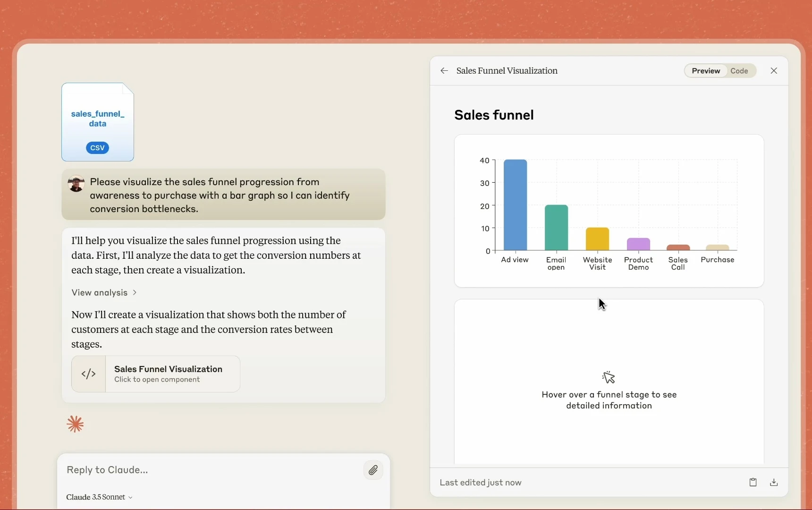Screen dimensions: 812x510
Task: Download the artifact using download icon
Action: (774, 482)
